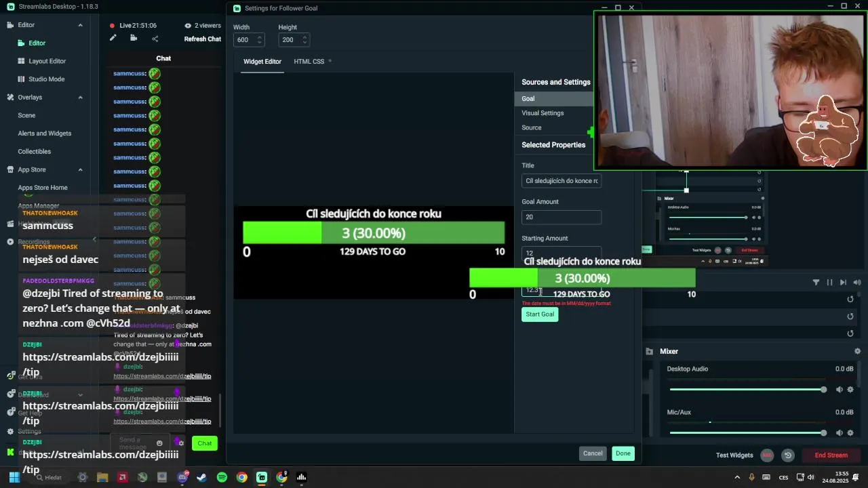Open Collectibles in the sidebar
Screen dimensions: 868x488
pyautogui.click(x=34, y=152)
